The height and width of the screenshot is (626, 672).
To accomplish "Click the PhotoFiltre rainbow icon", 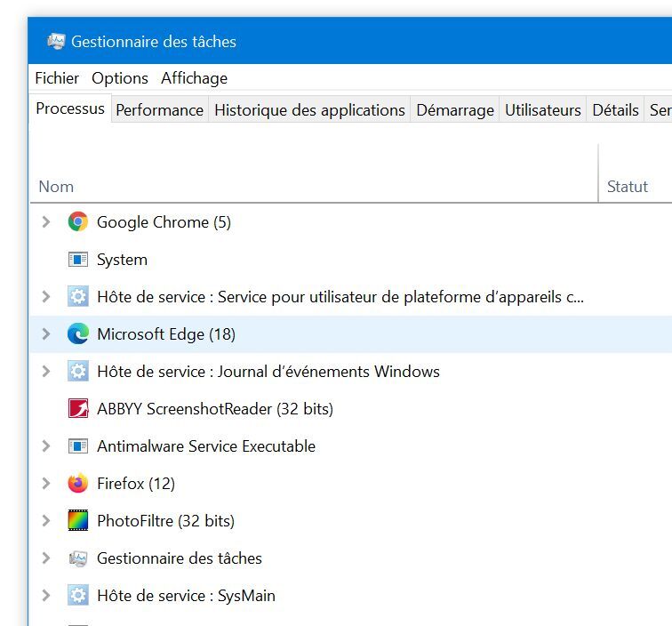I will 78,521.
